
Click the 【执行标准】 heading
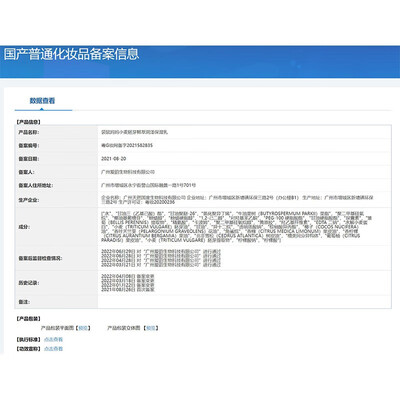click(28, 340)
